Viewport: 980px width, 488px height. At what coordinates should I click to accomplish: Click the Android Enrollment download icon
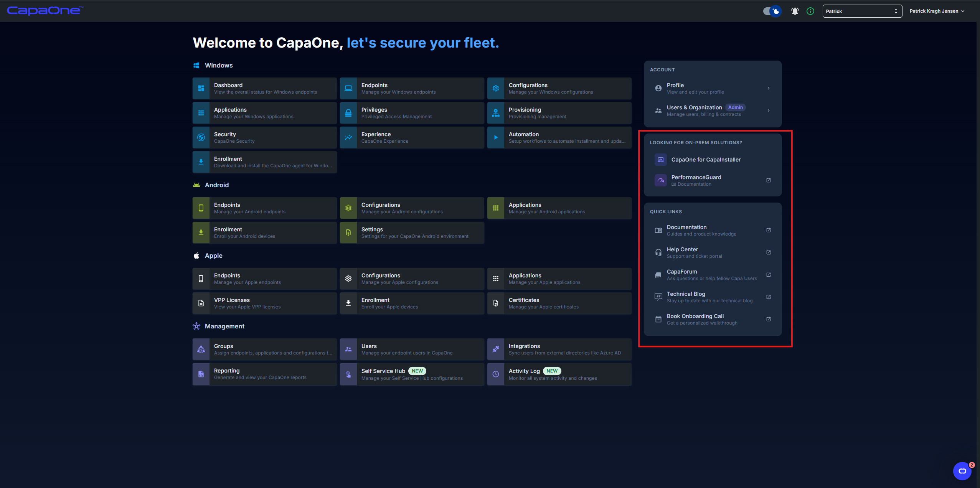tap(201, 232)
